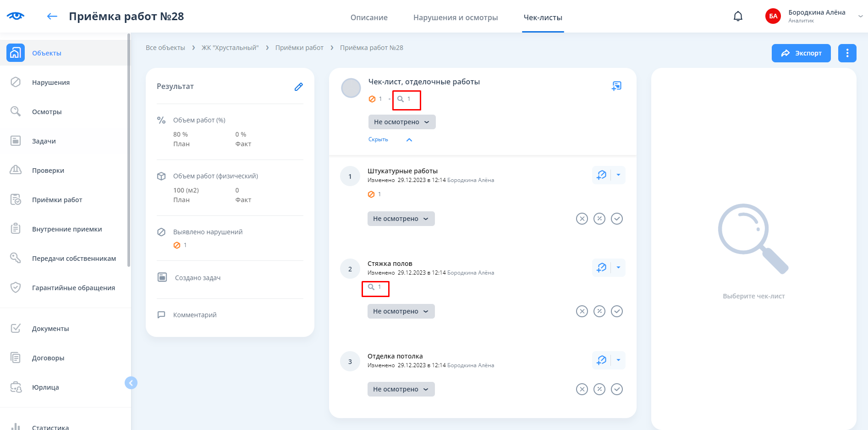Click the Скрыть link to collapse checklist
The height and width of the screenshot is (430, 868).
[378, 139]
